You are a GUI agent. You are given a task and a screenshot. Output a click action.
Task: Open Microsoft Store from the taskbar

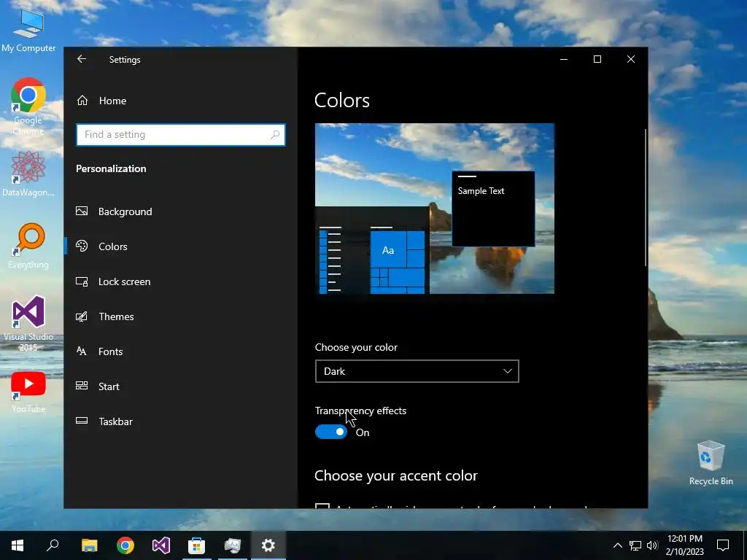click(197, 545)
